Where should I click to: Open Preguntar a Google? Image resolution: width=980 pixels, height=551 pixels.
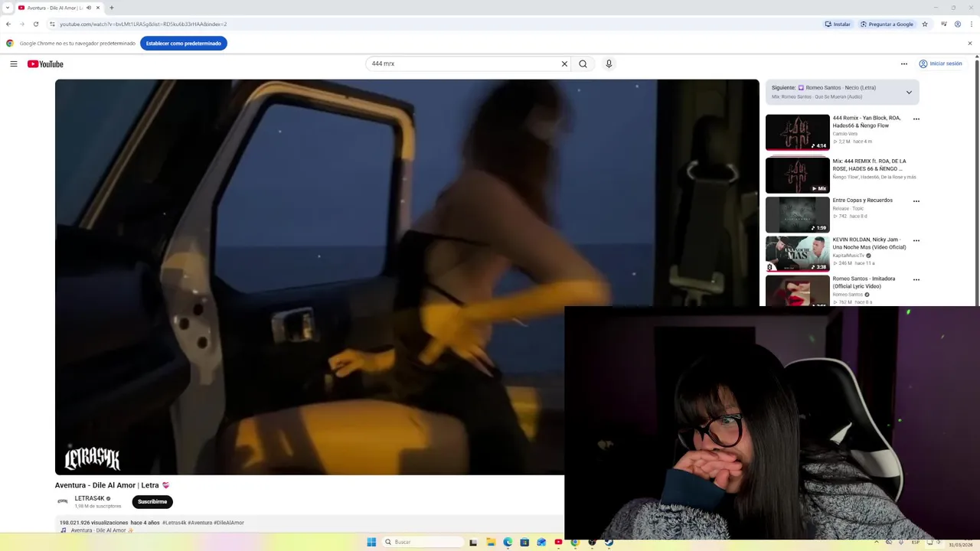886,24
